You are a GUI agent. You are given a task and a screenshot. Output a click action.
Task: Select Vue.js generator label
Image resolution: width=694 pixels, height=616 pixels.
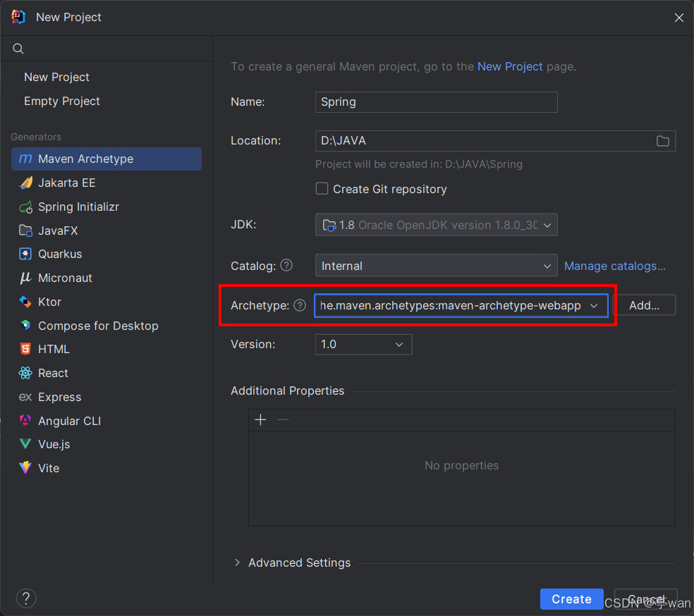coord(54,444)
